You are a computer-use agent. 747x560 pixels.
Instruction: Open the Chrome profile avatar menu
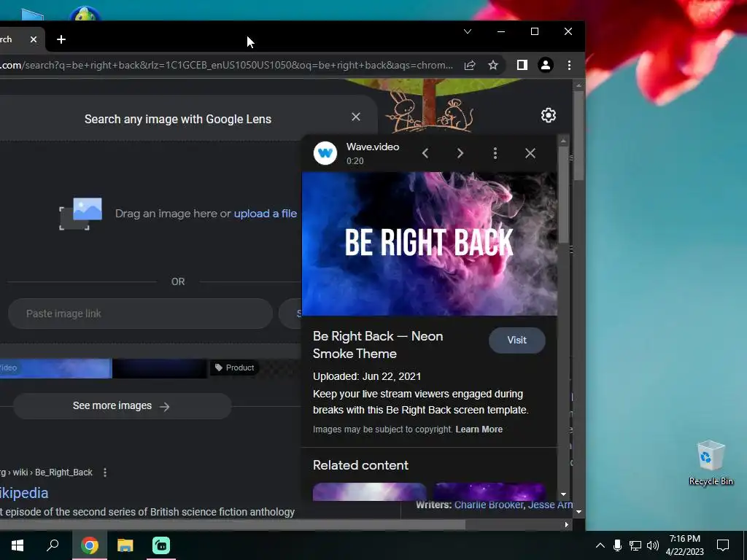pos(546,65)
